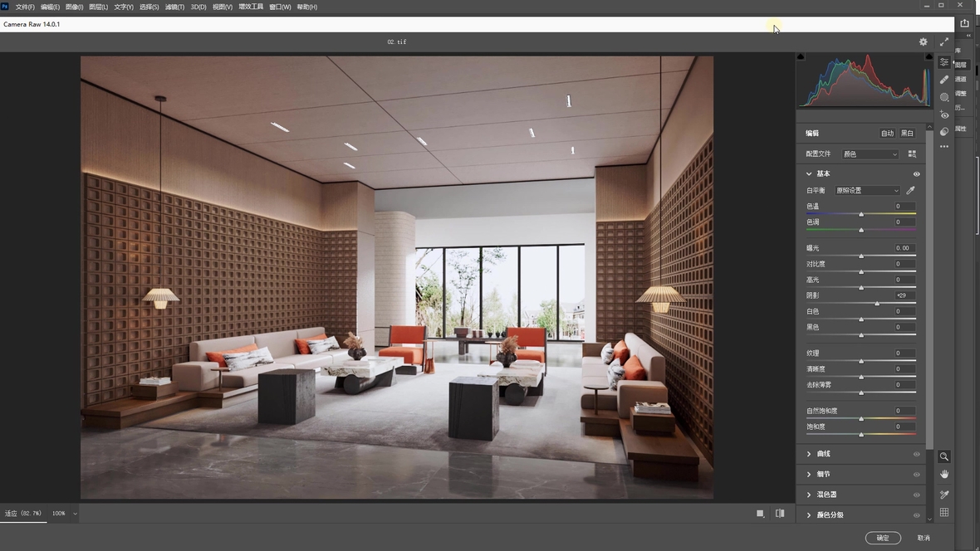The image size is (980, 551).
Task: Select the Hand tool
Action: 944,475
